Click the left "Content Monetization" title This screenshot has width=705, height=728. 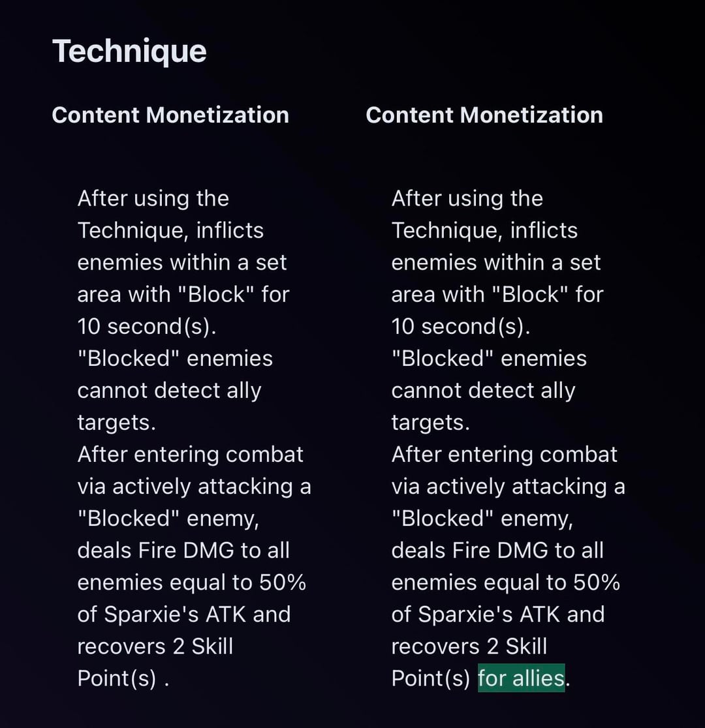point(170,115)
